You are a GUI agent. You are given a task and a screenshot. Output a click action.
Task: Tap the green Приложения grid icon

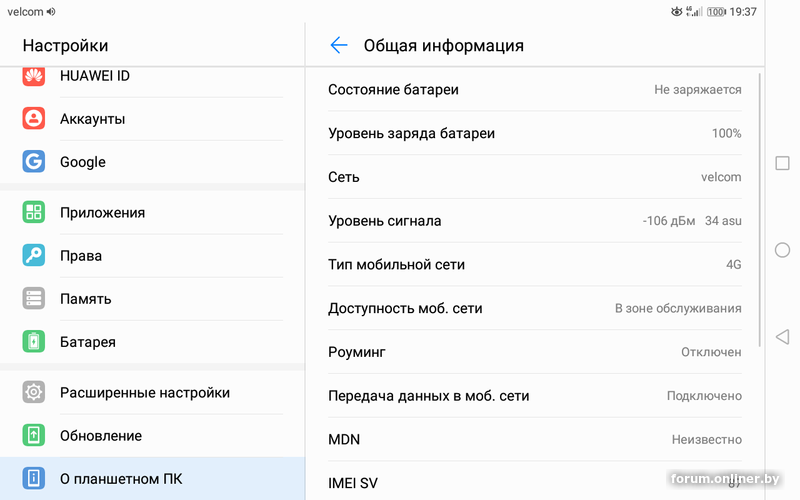click(34, 212)
